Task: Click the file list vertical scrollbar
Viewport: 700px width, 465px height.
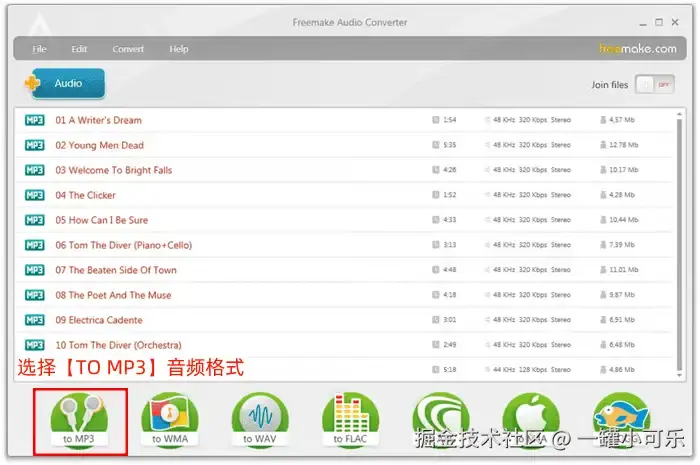Action: coord(679,245)
